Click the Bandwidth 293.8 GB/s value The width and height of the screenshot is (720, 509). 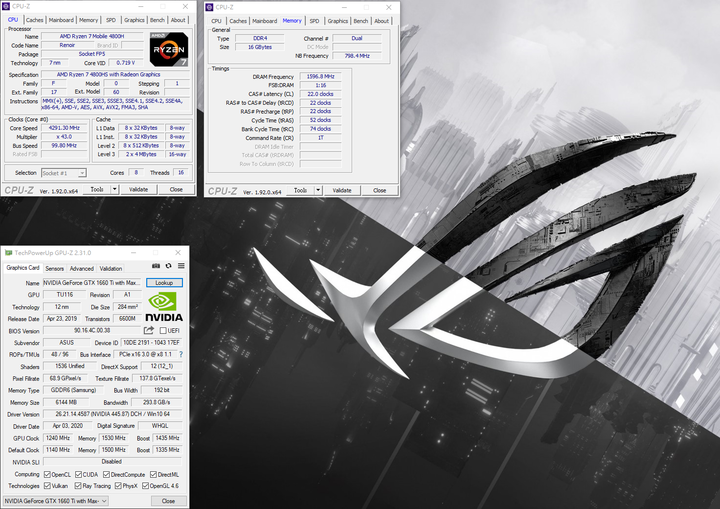(x=157, y=402)
